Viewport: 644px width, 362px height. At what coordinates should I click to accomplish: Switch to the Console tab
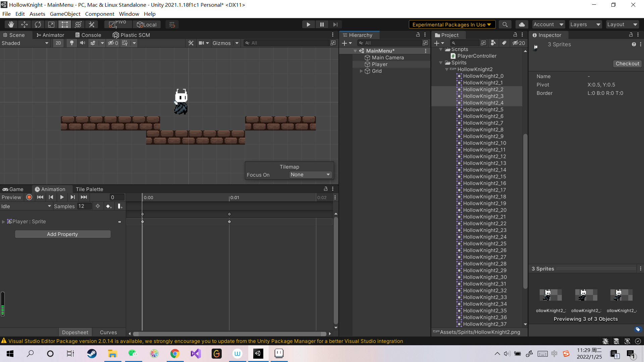pos(88,35)
